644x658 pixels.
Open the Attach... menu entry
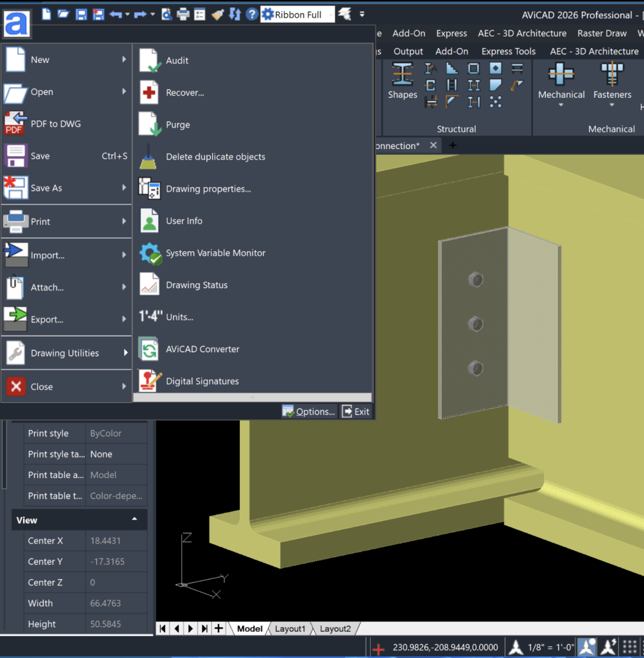[x=66, y=287]
